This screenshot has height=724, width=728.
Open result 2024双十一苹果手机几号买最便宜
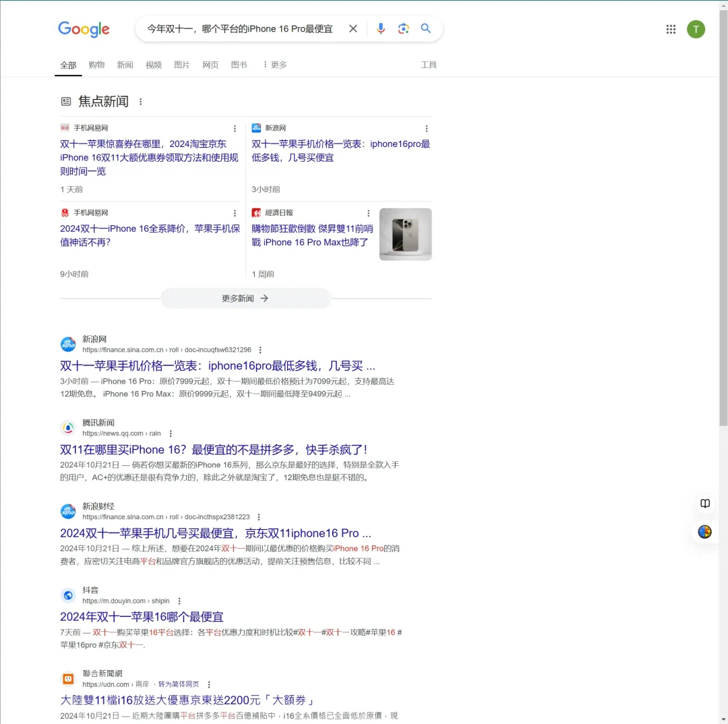[x=216, y=533]
